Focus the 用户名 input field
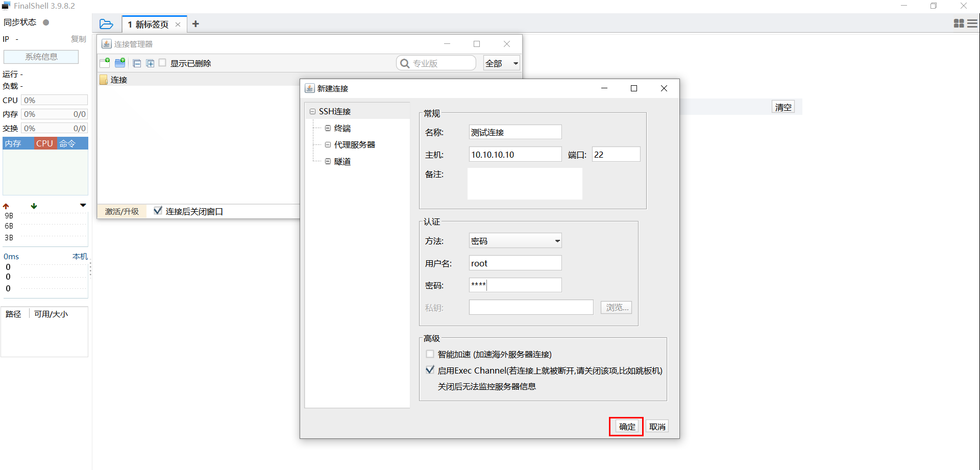This screenshot has width=980, height=470. 515,263
